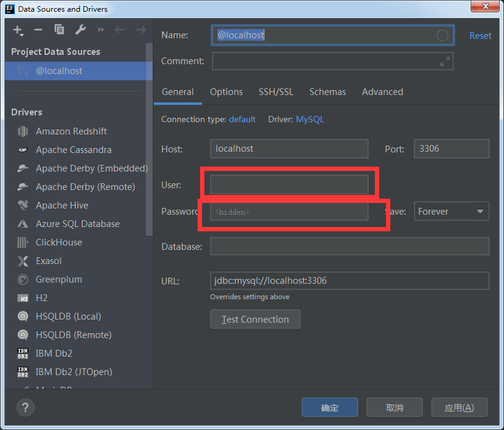Change Connection type default link
The width and height of the screenshot is (504, 430).
click(242, 120)
